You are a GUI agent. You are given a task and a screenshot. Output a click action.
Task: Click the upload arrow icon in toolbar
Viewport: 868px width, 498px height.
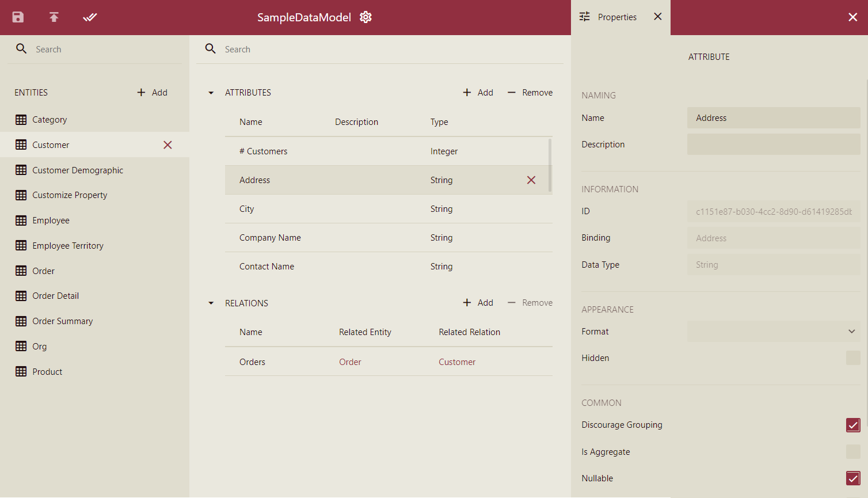click(54, 17)
